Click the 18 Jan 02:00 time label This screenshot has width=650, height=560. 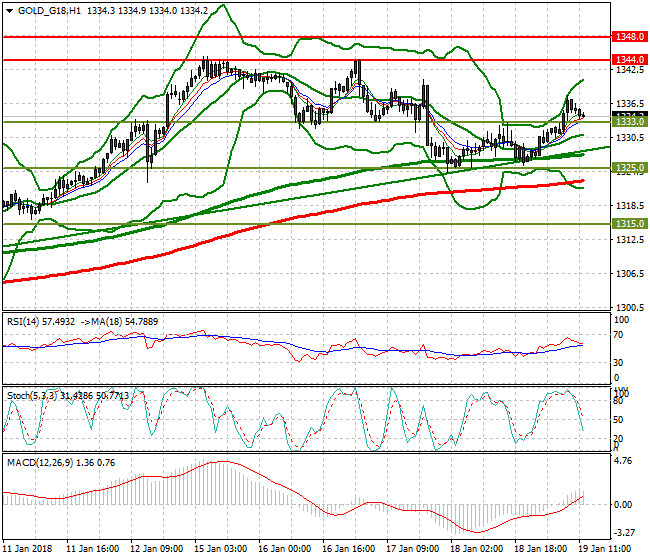click(x=477, y=549)
